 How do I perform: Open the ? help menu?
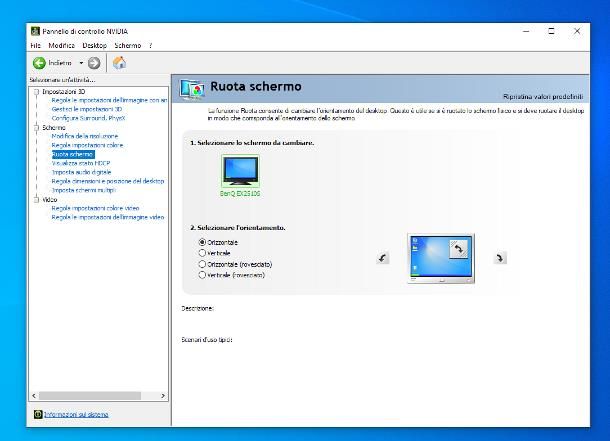click(x=151, y=46)
